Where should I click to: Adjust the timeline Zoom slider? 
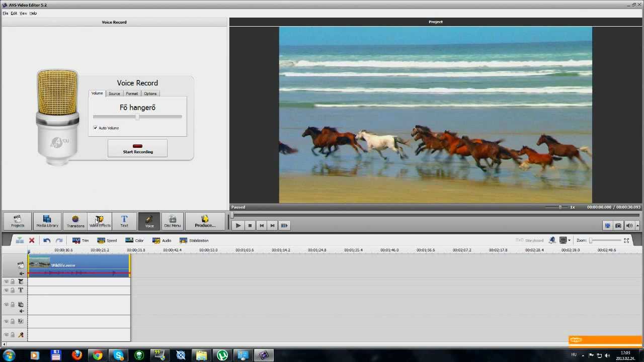coord(606,240)
